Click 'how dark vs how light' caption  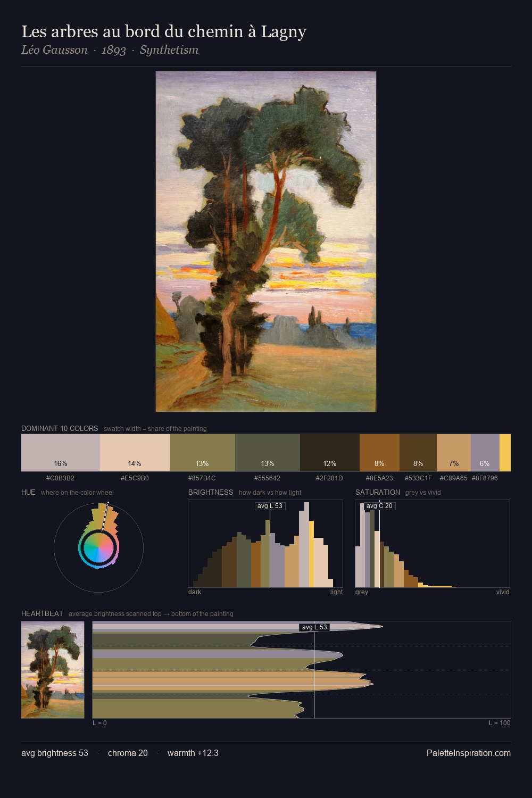tap(270, 492)
